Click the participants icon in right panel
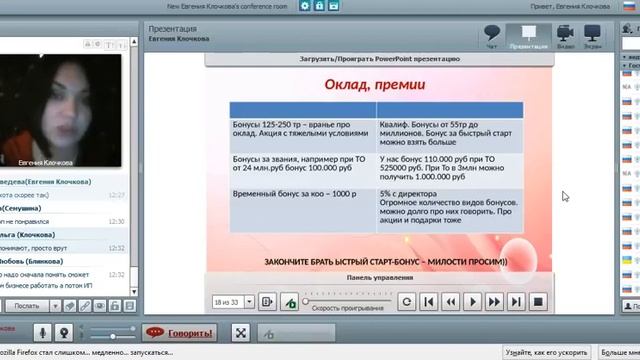This screenshot has height=360, width=640. pos(627,29)
